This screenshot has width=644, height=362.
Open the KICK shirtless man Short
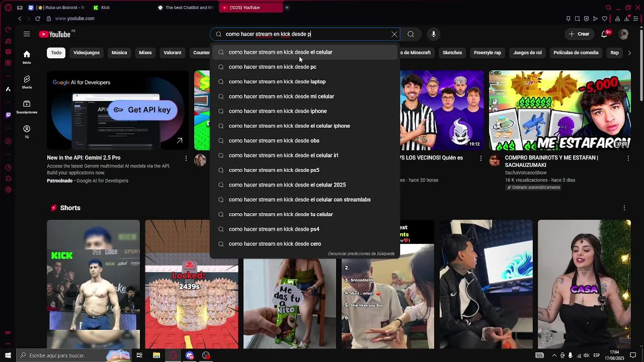click(x=93, y=284)
